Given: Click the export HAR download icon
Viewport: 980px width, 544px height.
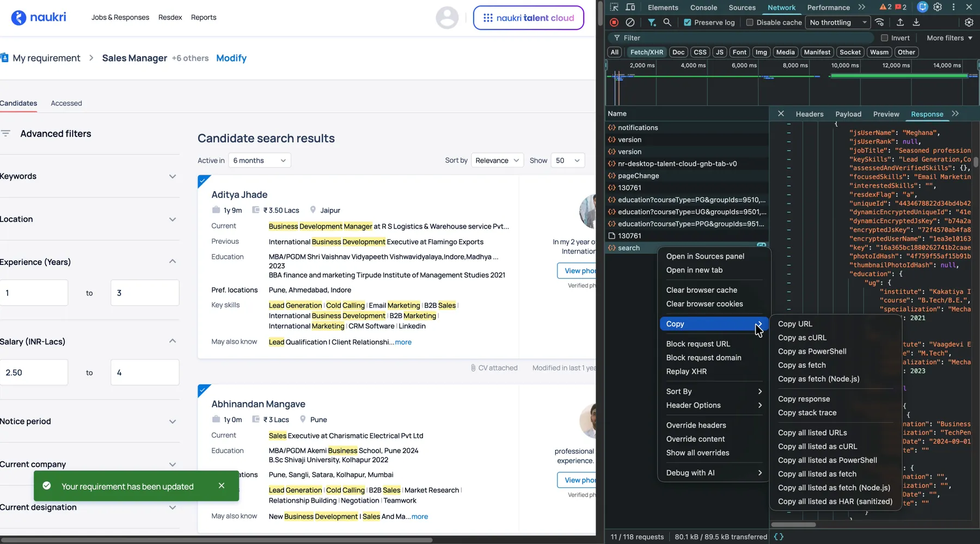Looking at the screenshot, I should (916, 22).
